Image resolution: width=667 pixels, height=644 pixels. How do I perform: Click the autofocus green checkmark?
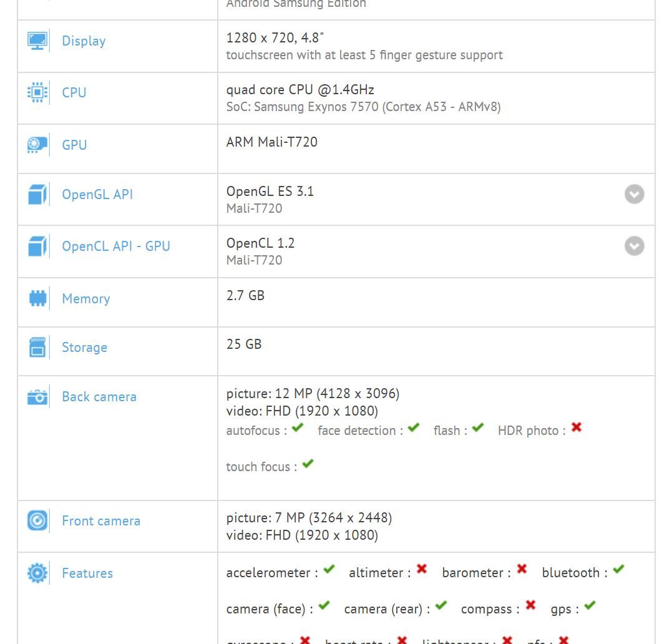tap(298, 428)
